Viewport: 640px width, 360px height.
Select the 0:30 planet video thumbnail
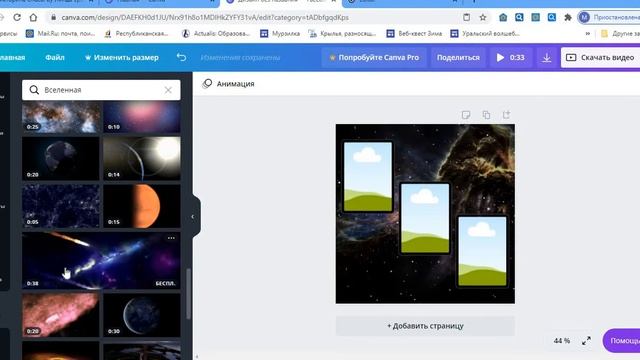point(142,315)
